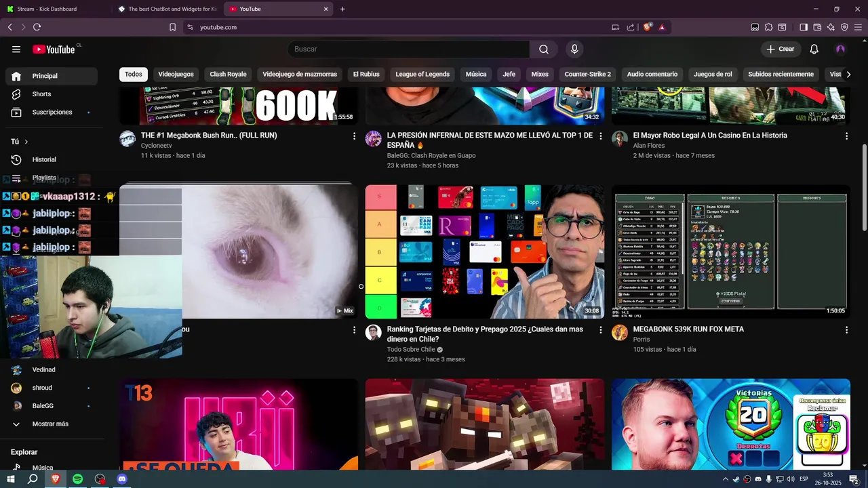Open the notifications bell
868x488 pixels.
point(814,49)
